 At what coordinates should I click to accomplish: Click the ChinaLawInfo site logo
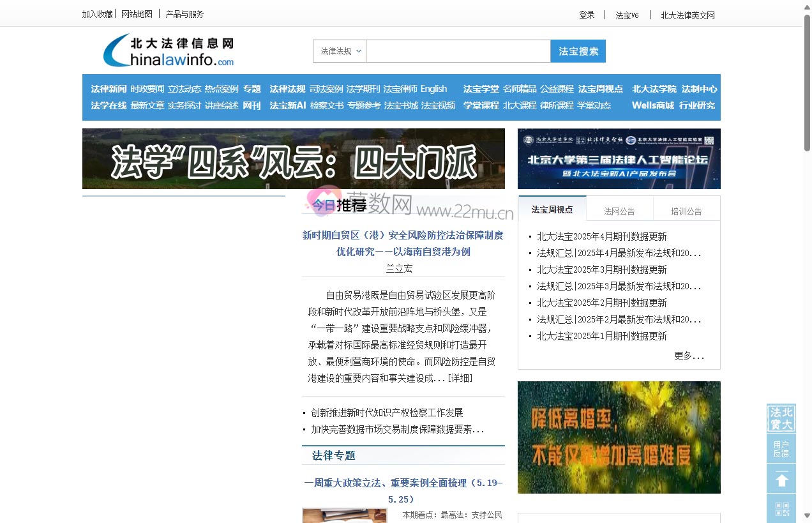[x=168, y=51]
